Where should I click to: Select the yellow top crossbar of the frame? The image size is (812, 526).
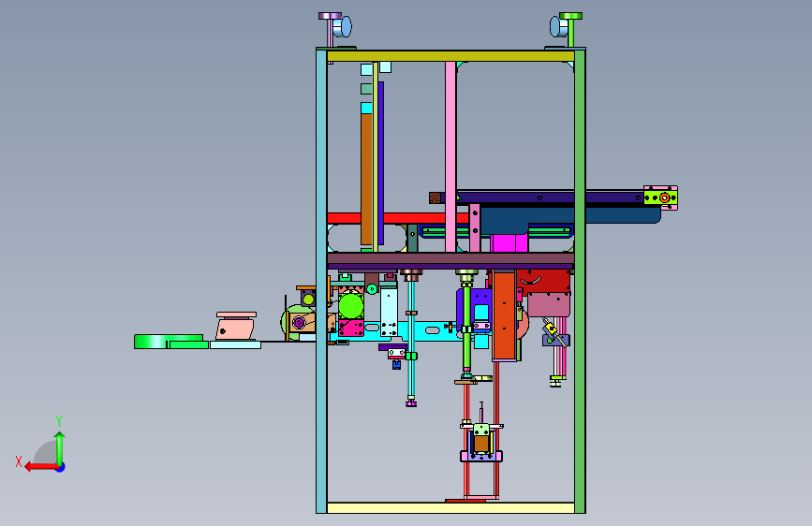point(450,56)
